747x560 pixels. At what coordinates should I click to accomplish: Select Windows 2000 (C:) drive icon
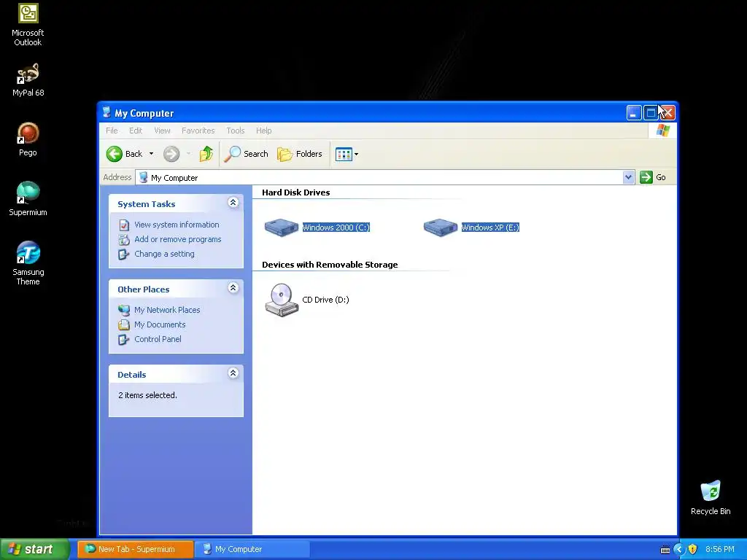tap(282, 227)
